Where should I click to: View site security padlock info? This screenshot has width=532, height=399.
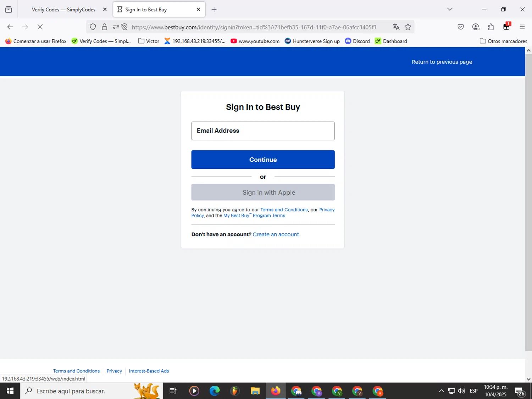click(x=105, y=27)
